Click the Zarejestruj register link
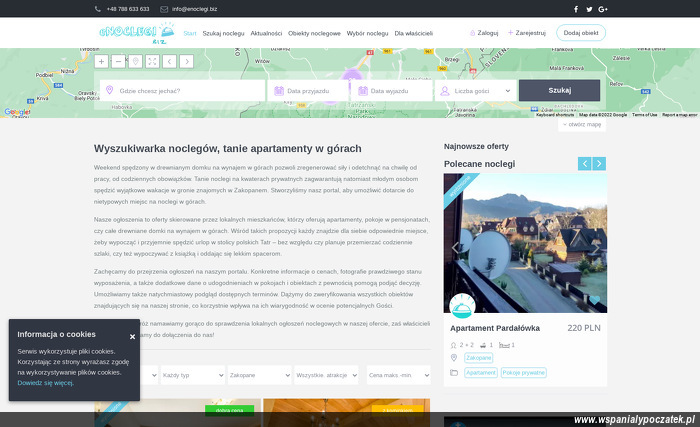The image size is (700, 427). click(527, 33)
